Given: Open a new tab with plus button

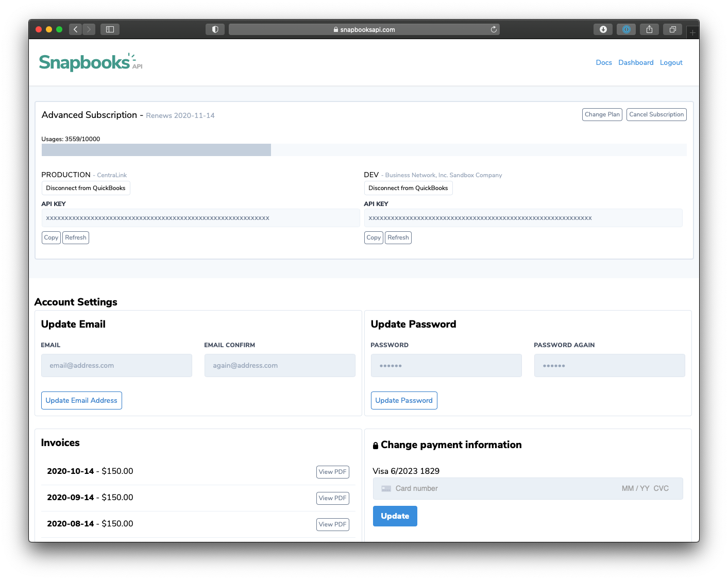Looking at the screenshot, I should [x=692, y=32].
